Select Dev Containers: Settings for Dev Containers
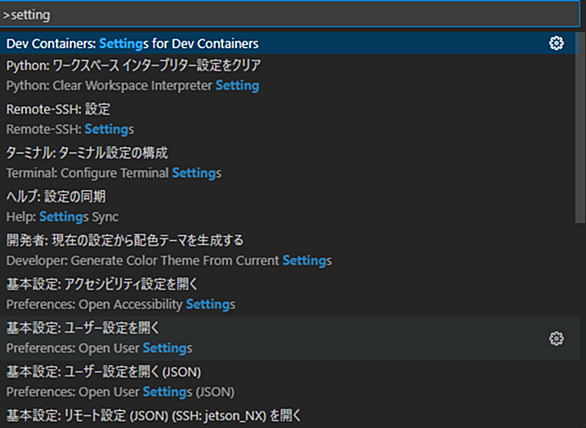Viewport: 586px width, 428px height. 290,43
